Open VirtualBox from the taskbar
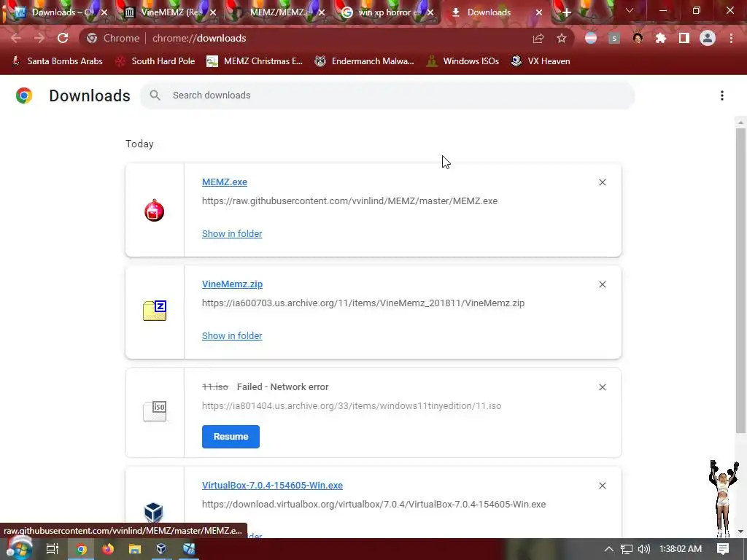The width and height of the screenshot is (747, 560). (x=161, y=549)
